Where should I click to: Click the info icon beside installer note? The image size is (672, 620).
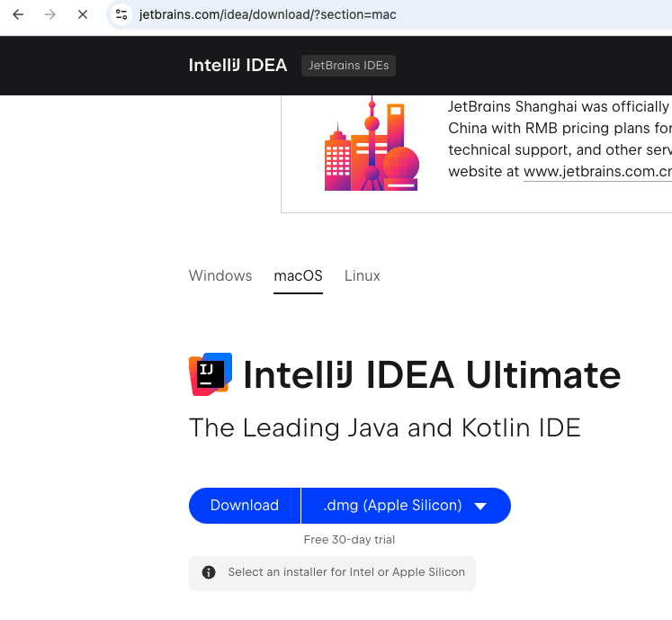point(209,572)
